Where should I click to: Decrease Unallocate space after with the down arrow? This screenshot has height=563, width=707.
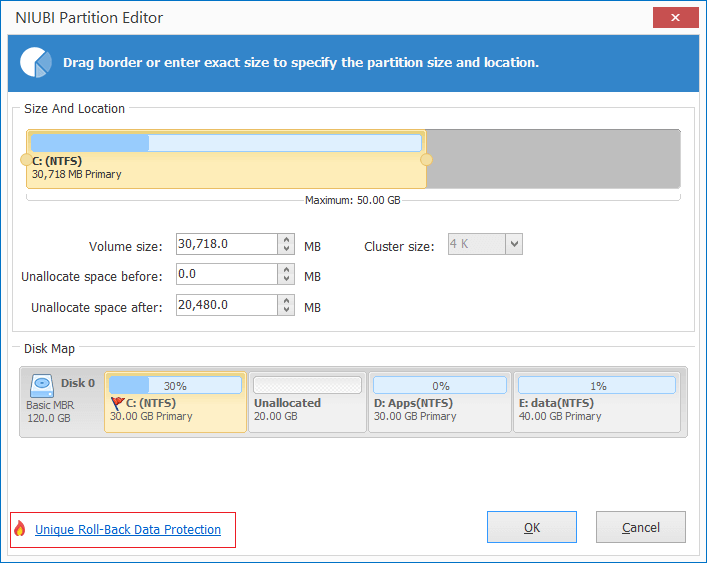click(286, 310)
